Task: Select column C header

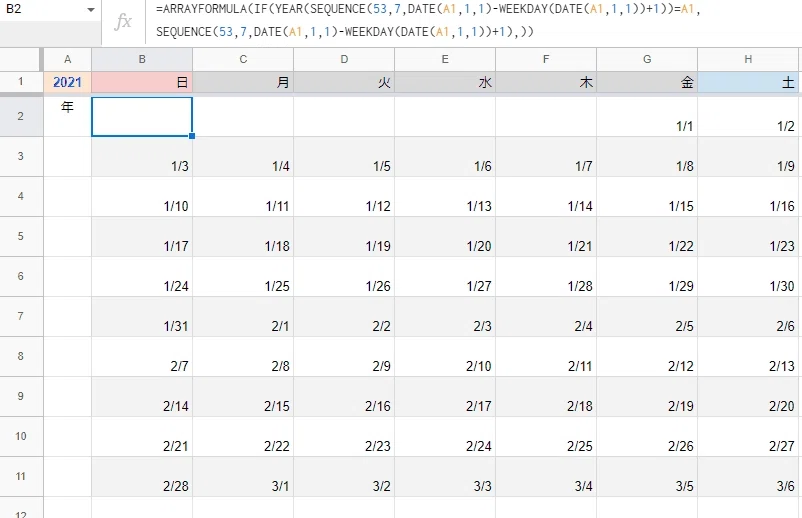Action: point(243,59)
